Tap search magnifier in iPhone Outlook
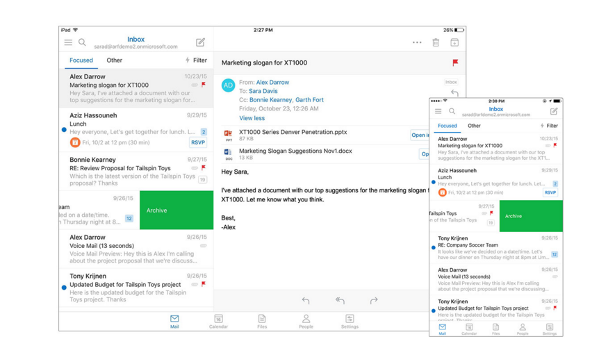 click(x=452, y=111)
